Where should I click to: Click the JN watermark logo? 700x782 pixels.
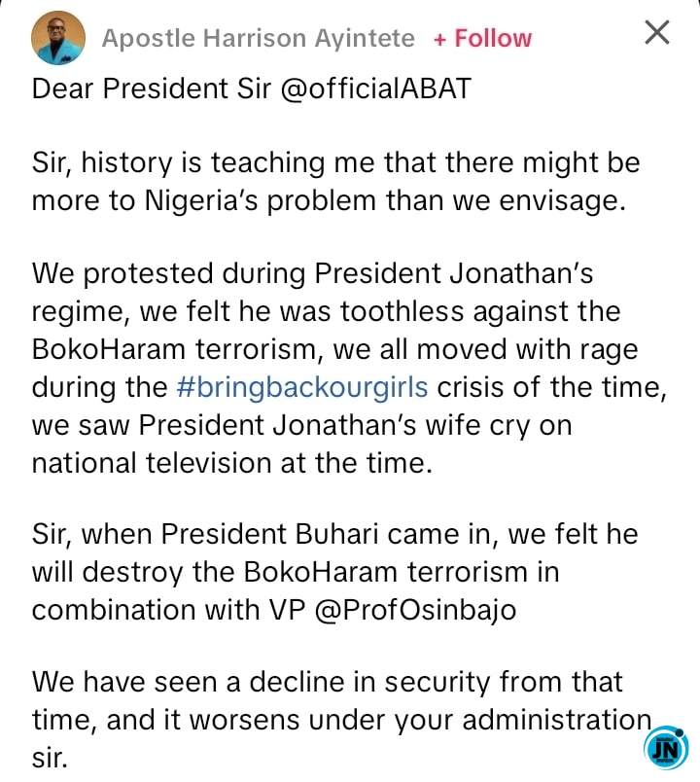666,747
